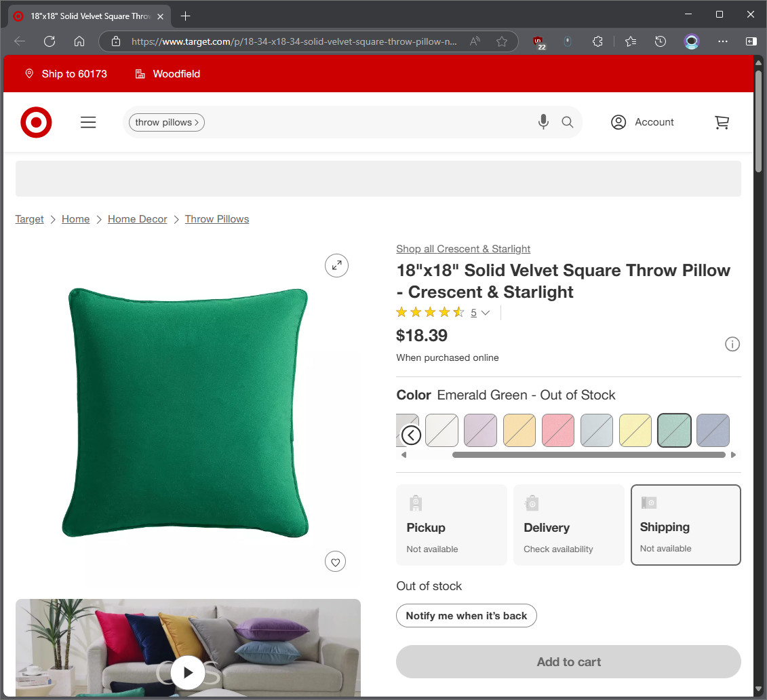Viewport: 767px width, 700px height.
Task: Open the uBlock extension showing 22
Action: (x=539, y=43)
